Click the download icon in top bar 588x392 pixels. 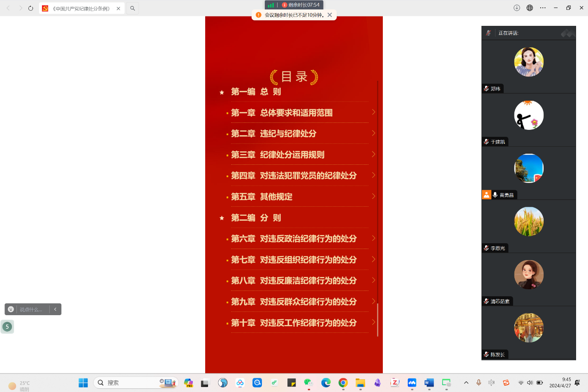(517, 8)
